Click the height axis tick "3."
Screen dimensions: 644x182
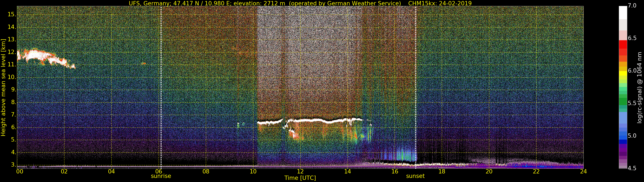14,165
